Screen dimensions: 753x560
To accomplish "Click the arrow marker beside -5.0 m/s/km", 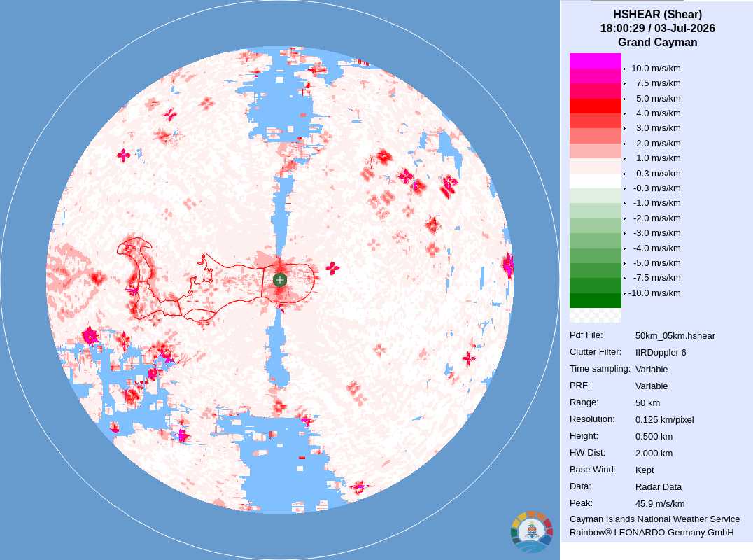I will point(624,263).
